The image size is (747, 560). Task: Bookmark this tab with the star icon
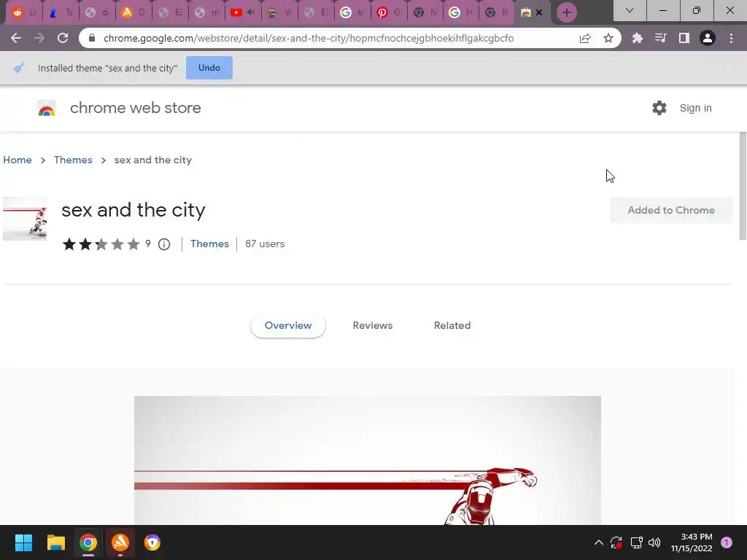click(x=608, y=38)
